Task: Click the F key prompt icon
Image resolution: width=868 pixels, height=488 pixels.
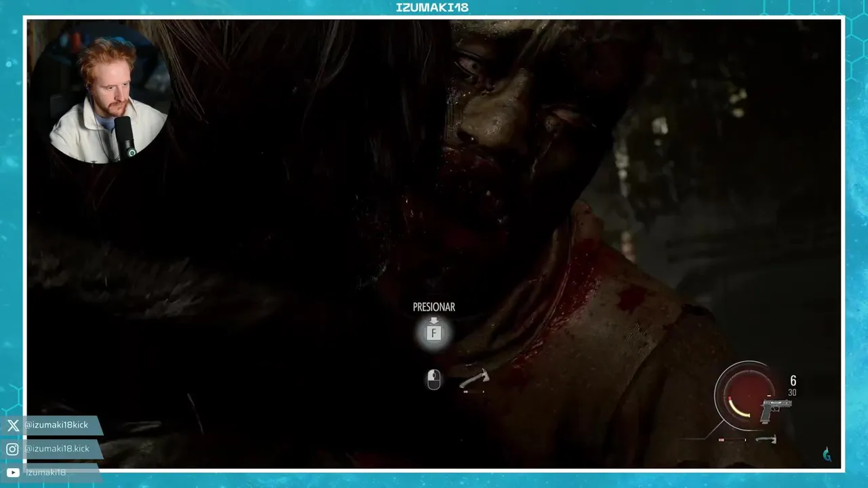Action: 434,333
